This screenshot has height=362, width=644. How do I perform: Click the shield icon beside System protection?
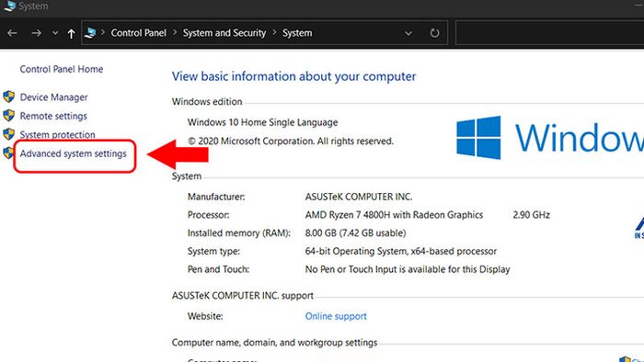pyautogui.click(x=8, y=133)
